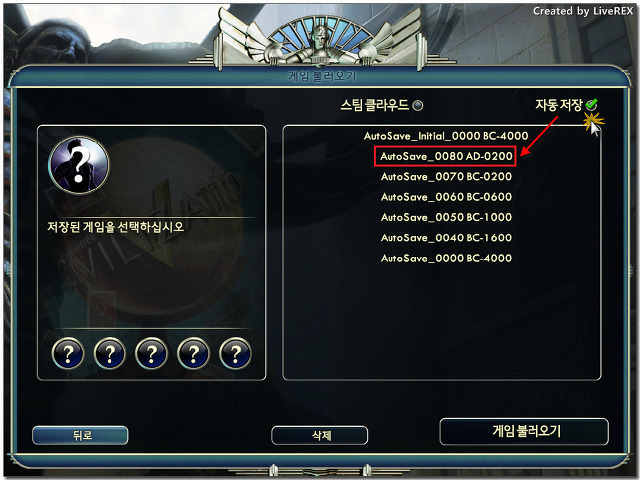Select AutoSave_0080 AD-0200 save file
The height and width of the screenshot is (480, 640).
tap(446, 156)
